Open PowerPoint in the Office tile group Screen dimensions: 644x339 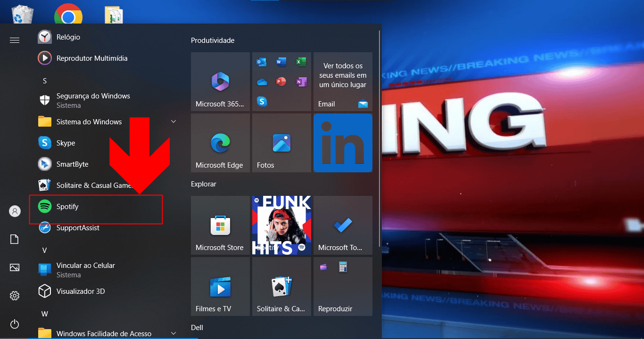[x=281, y=82]
